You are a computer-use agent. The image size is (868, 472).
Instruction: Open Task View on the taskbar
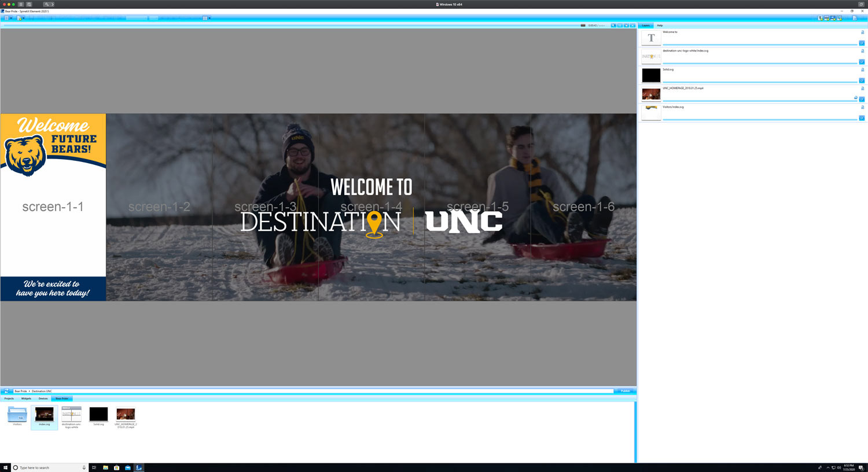coord(94,467)
